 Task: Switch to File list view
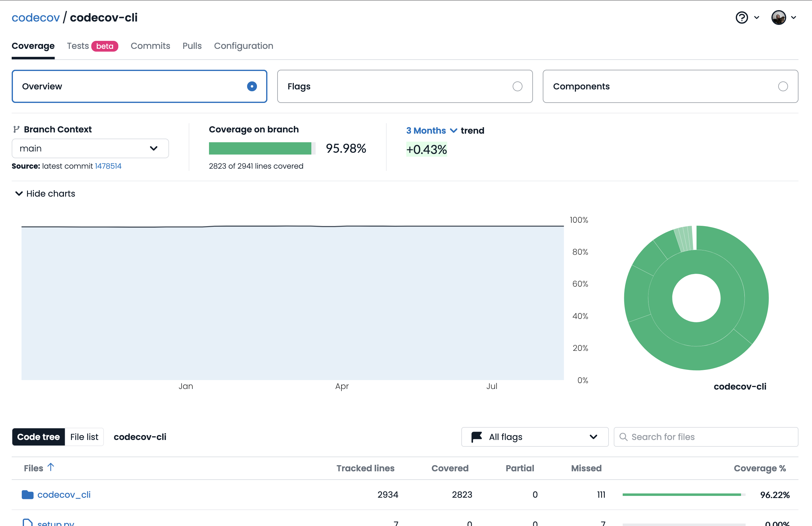tap(84, 437)
